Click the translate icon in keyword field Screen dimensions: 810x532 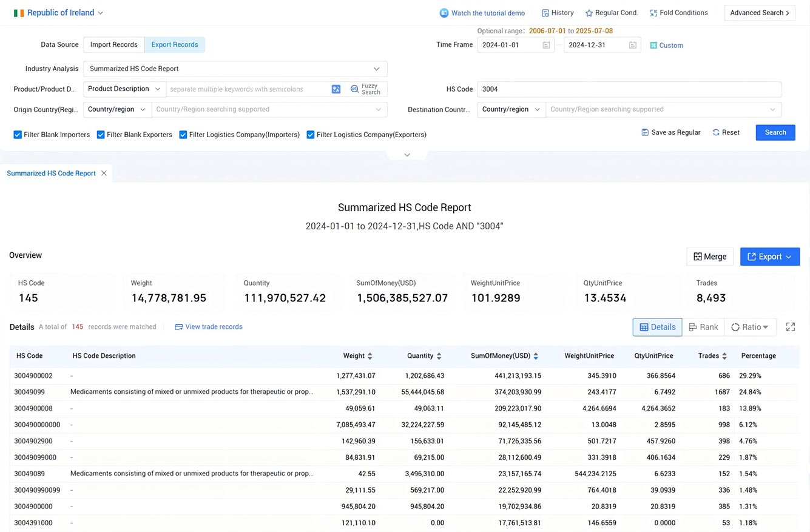point(336,89)
